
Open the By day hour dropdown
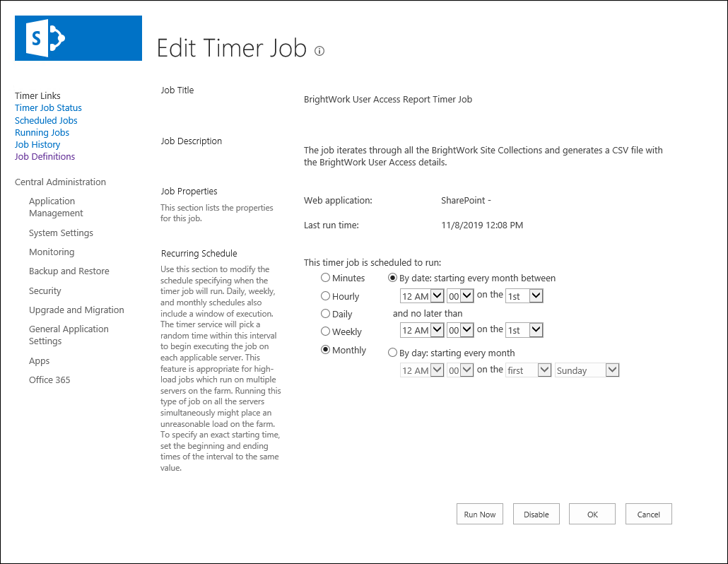coord(421,370)
